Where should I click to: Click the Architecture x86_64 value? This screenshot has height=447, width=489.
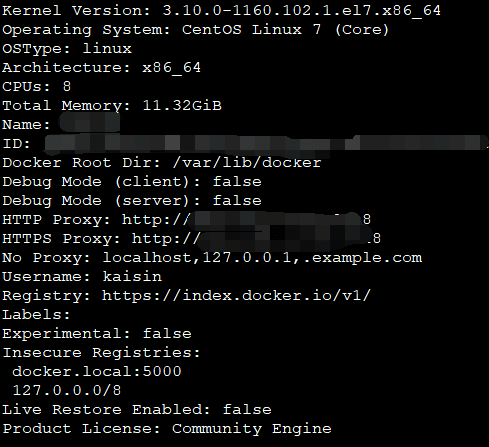[172, 68]
